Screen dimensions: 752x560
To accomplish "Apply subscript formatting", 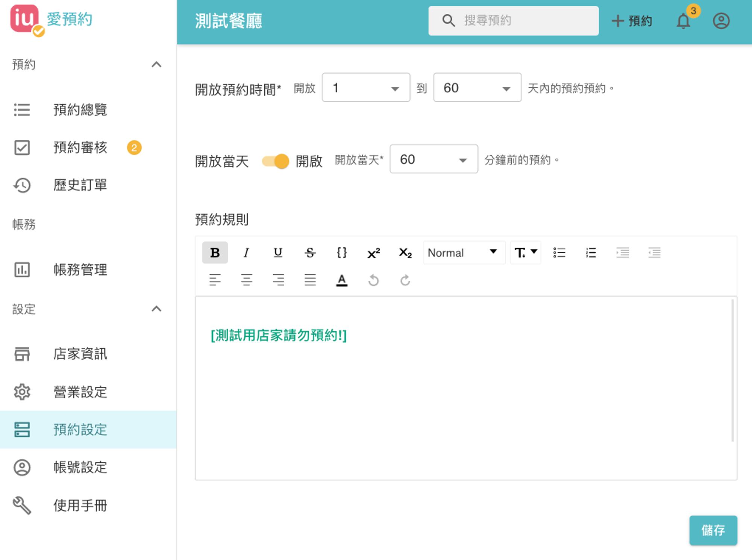I will (405, 253).
